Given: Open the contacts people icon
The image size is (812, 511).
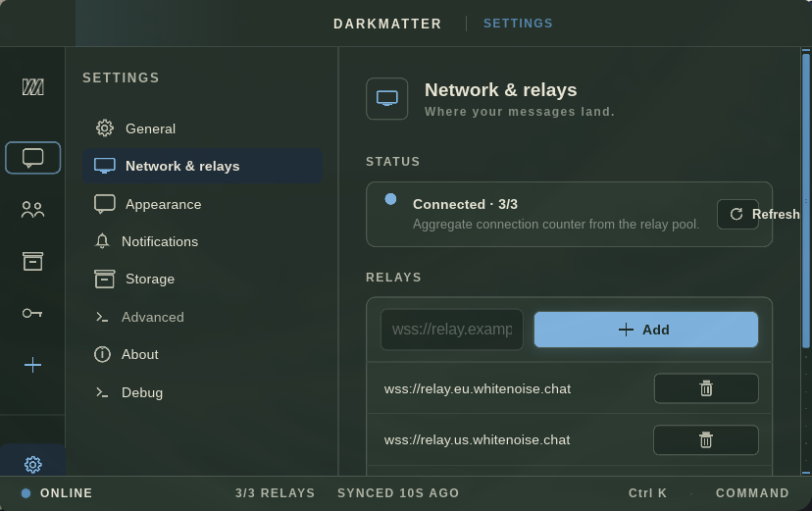Looking at the screenshot, I should [32, 209].
